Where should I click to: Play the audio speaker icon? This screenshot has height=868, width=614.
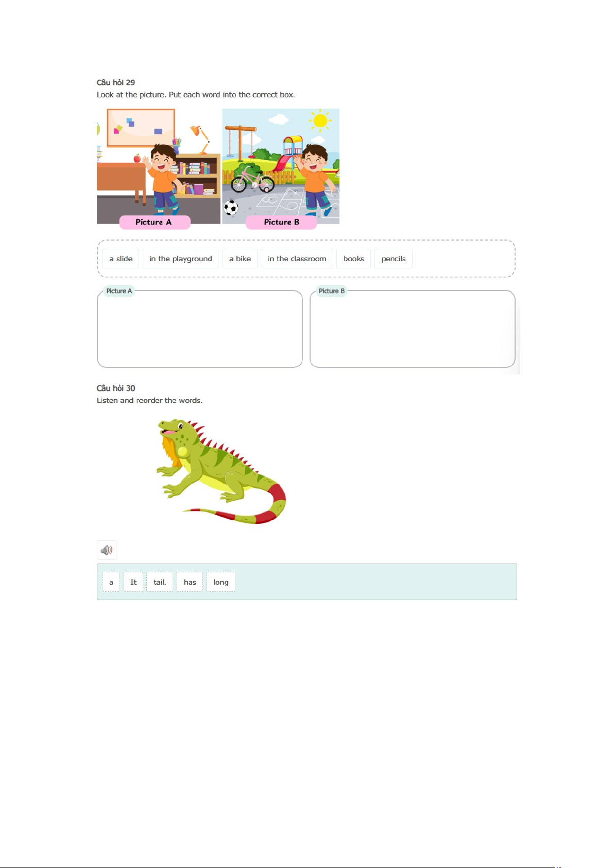point(107,550)
